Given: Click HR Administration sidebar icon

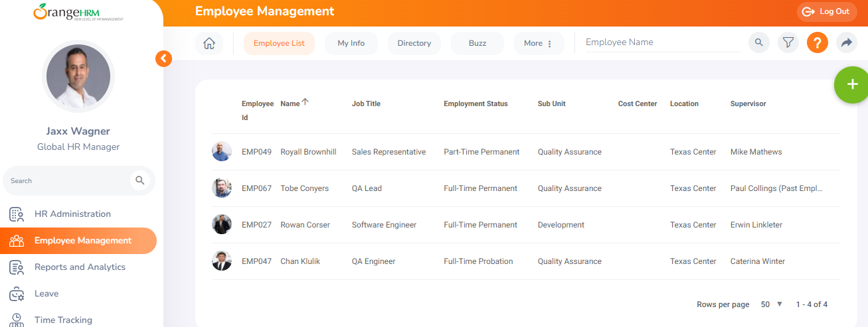Looking at the screenshot, I should tap(17, 214).
